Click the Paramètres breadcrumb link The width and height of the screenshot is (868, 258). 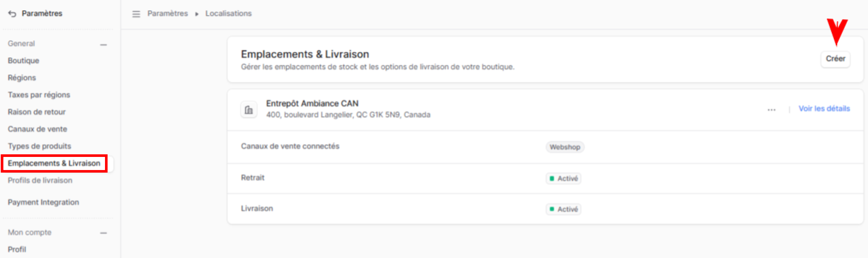[x=168, y=14]
